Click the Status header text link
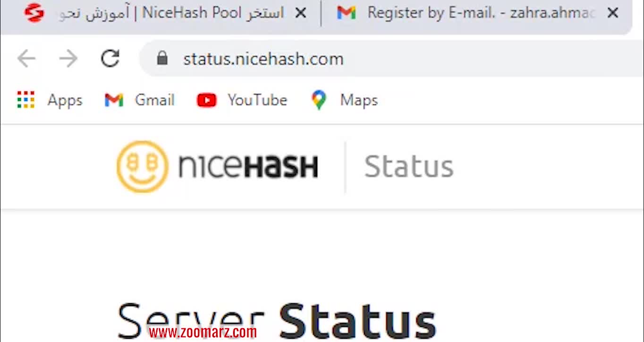The width and height of the screenshot is (644, 342). click(x=409, y=167)
